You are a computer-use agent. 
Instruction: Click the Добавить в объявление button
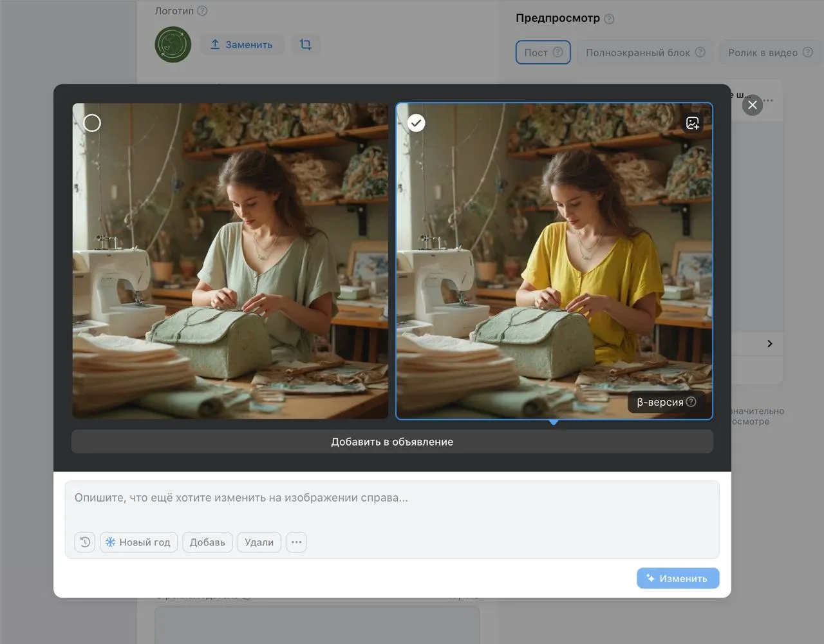coord(392,441)
